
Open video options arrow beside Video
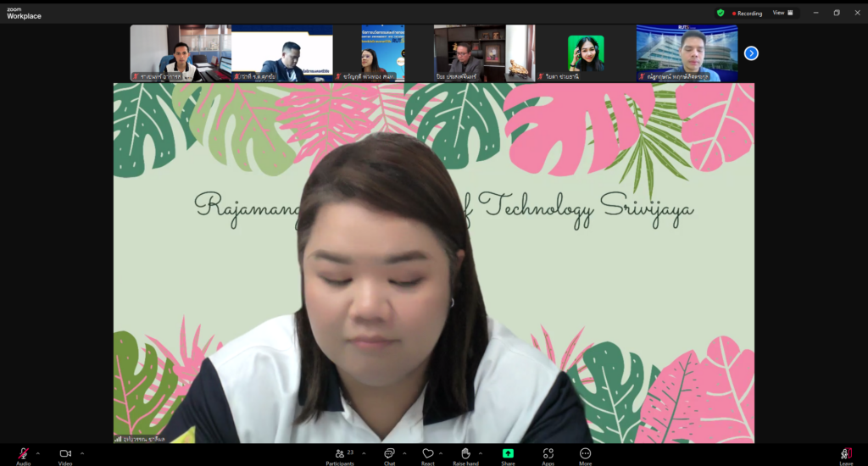[82, 453]
